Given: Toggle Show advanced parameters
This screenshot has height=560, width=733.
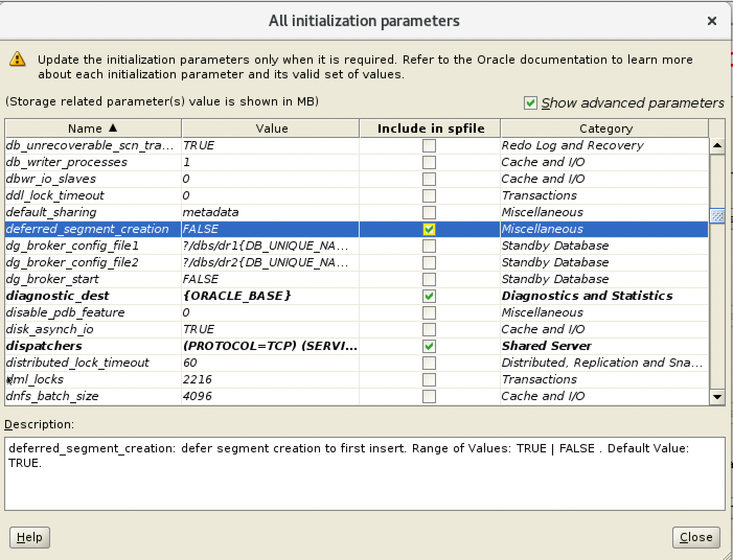Looking at the screenshot, I should 530,103.
